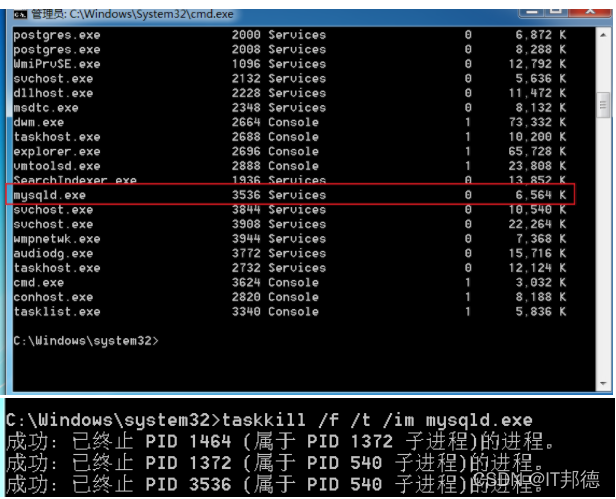
Task: Click PID 3536 in the list
Action: 246,195
